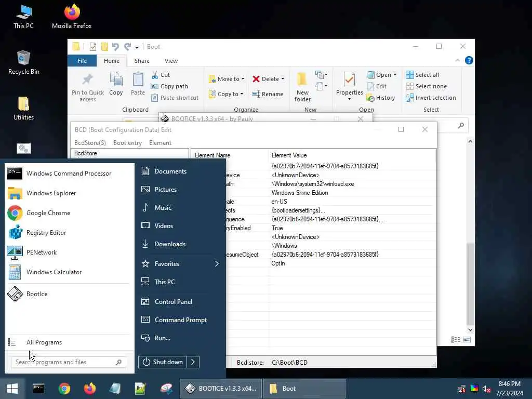
Task: Click Cut in ribbon
Action: (x=161, y=75)
